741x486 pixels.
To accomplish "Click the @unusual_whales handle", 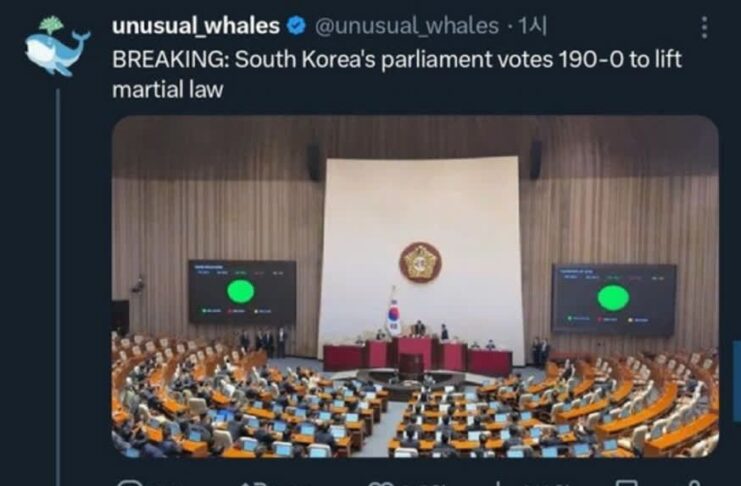I will click(406, 26).
